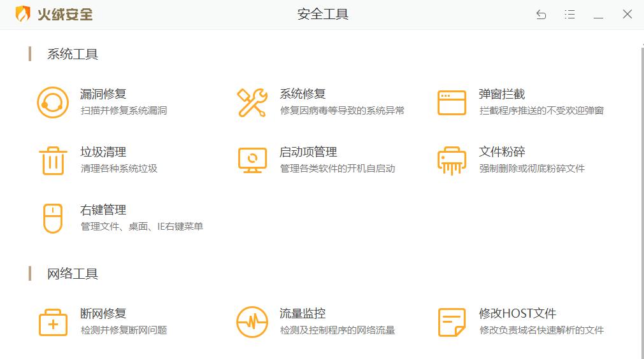
Task: Click description 管理文件、桌面、IE右键菜单
Action: [141, 227]
